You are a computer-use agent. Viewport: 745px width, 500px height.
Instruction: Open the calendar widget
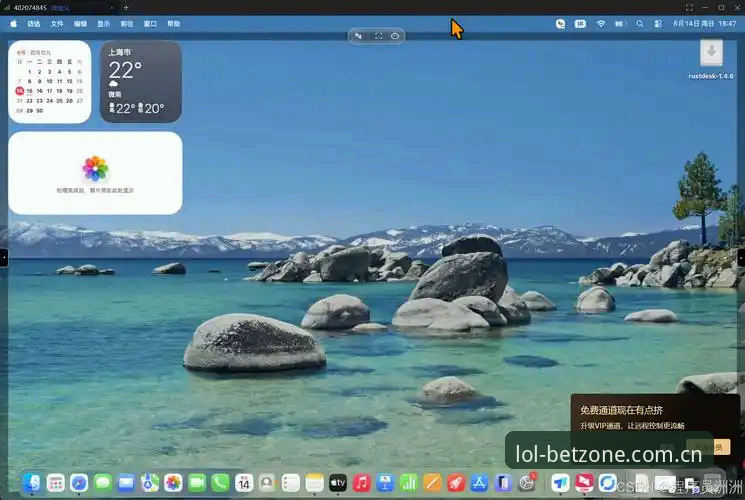(x=49, y=82)
